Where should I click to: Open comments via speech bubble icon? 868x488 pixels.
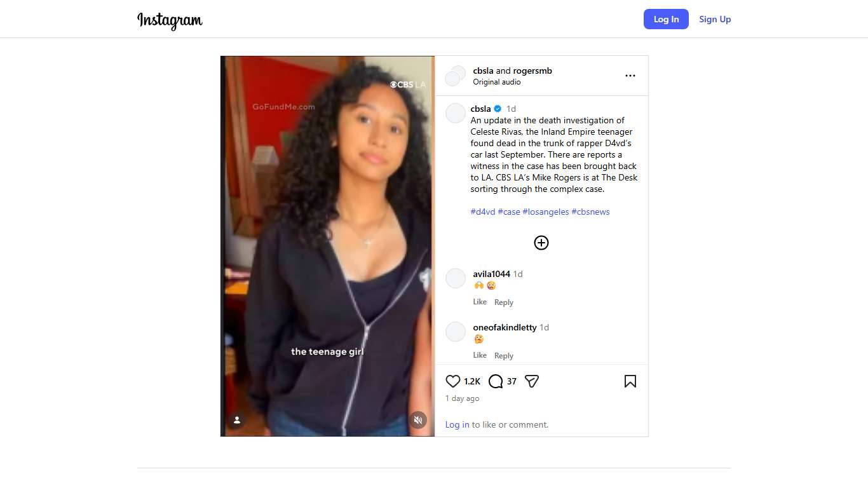coord(496,381)
